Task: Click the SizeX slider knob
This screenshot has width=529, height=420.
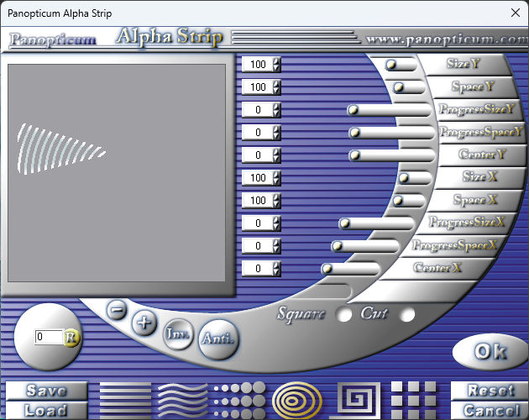Action: [404, 177]
